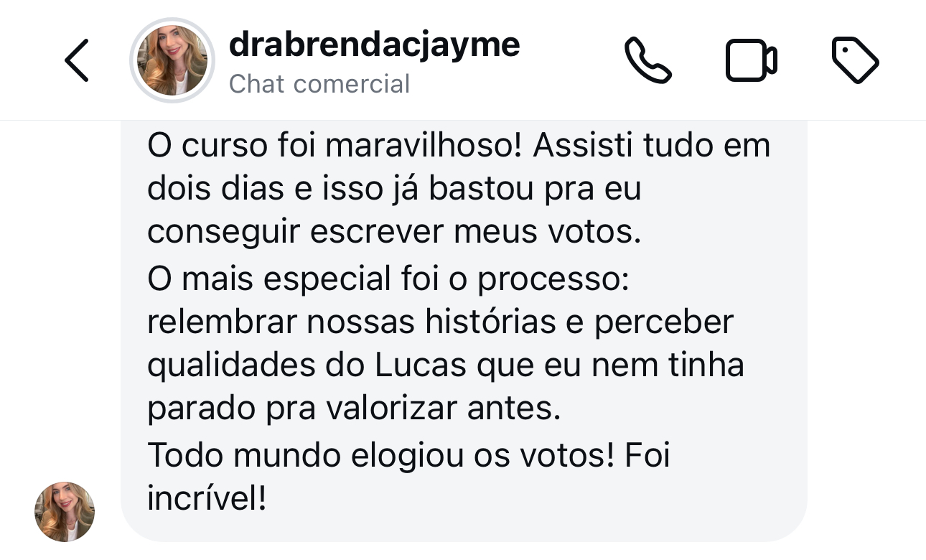This screenshot has height=560, width=926.
Task: Open the header profile photo
Action: coord(172,61)
